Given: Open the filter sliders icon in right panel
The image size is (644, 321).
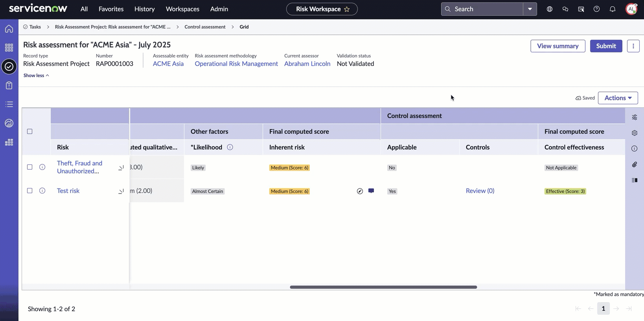Looking at the screenshot, I should [x=635, y=117].
